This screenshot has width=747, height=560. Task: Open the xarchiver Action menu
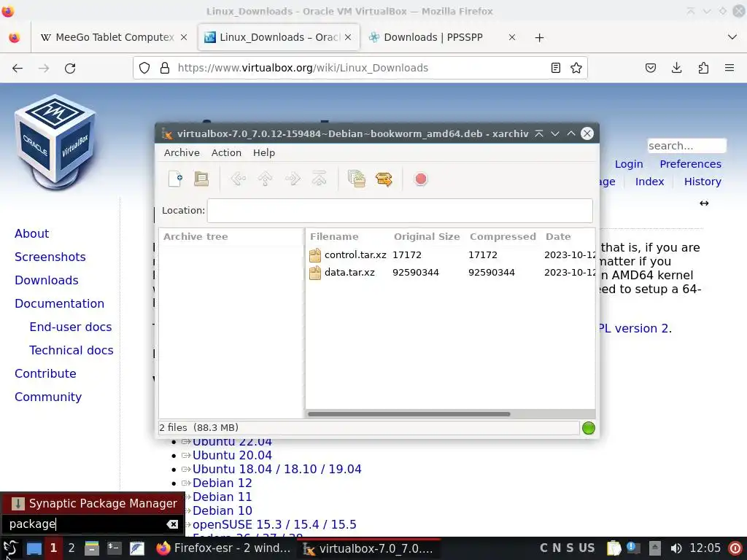[x=226, y=153]
